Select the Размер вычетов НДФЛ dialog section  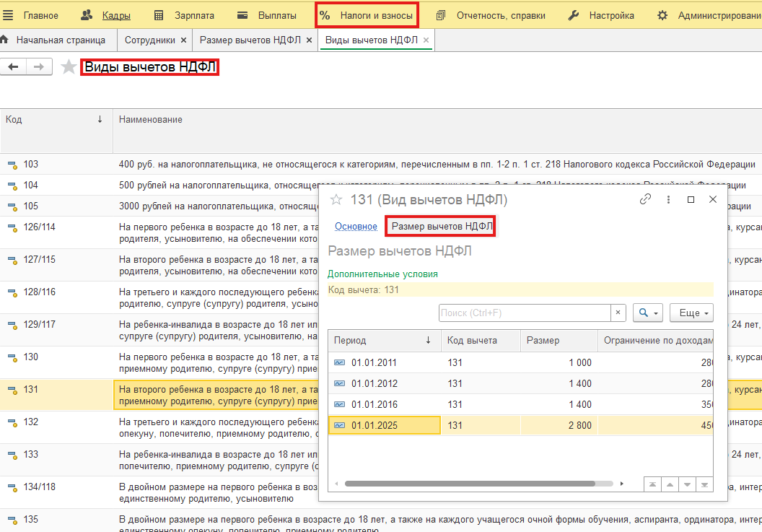click(442, 226)
